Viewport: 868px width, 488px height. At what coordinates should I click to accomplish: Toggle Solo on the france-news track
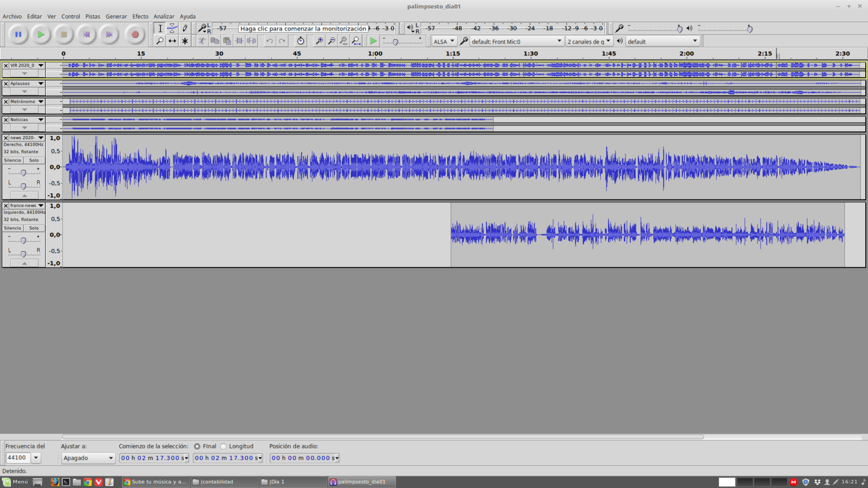point(34,228)
